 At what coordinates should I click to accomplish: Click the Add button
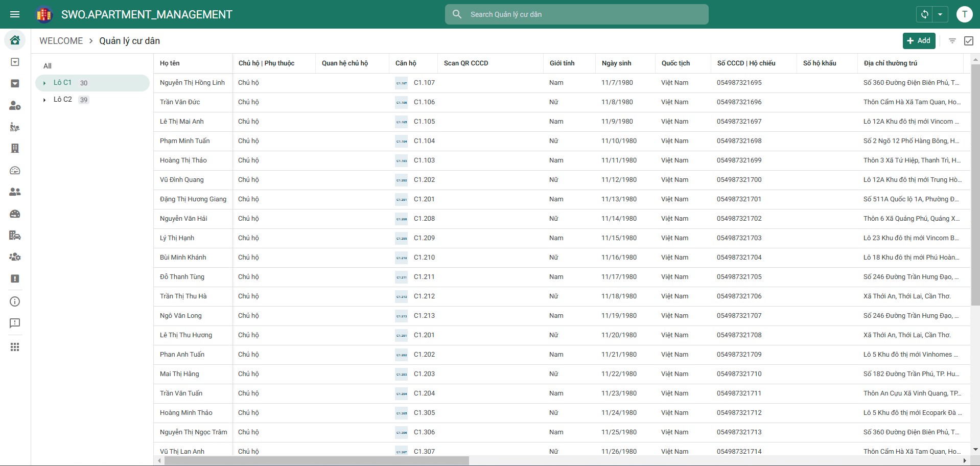919,41
